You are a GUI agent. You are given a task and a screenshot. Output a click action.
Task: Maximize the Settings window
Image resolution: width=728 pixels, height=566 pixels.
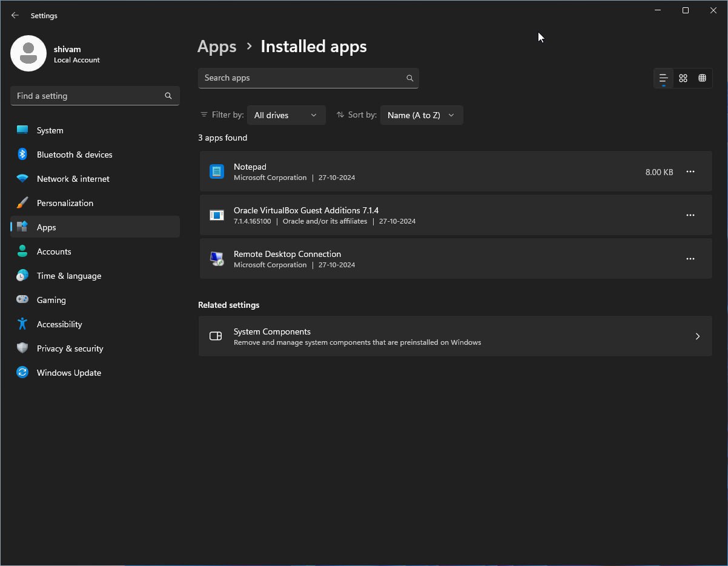(686, 10)
